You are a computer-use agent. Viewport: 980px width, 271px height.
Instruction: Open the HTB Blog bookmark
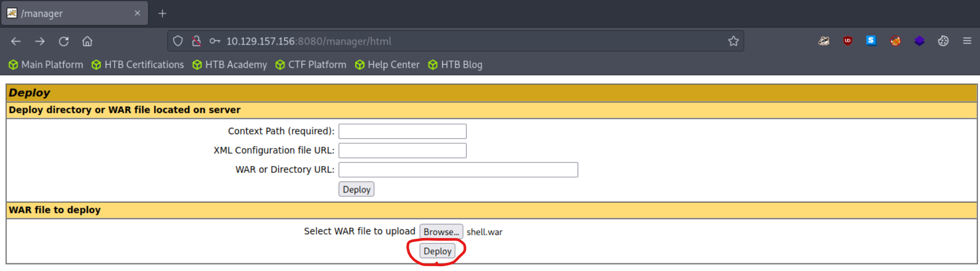click(455, 65)
